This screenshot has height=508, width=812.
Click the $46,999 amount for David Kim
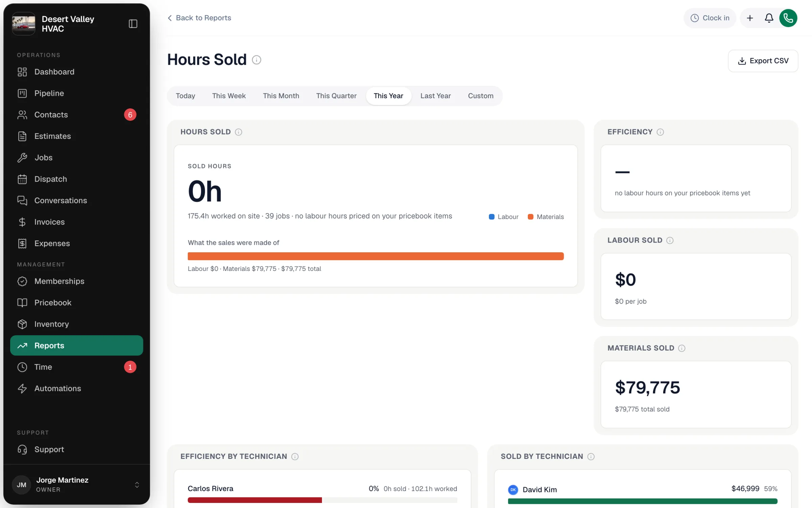[x=745, y=489]
